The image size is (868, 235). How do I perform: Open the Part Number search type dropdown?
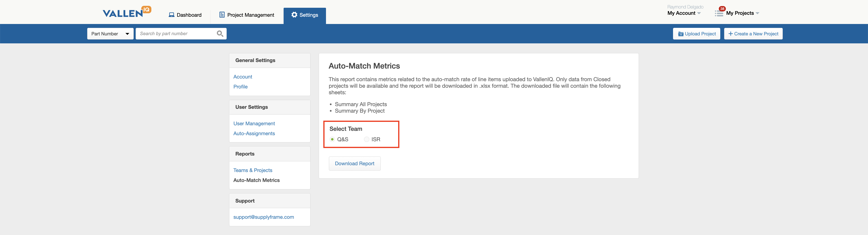click(110, 34)
